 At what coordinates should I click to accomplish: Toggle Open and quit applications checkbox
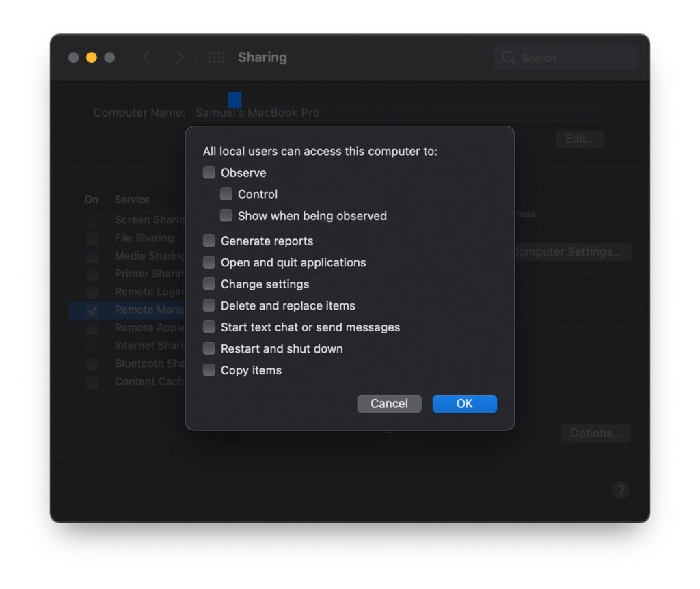(209, 262)
